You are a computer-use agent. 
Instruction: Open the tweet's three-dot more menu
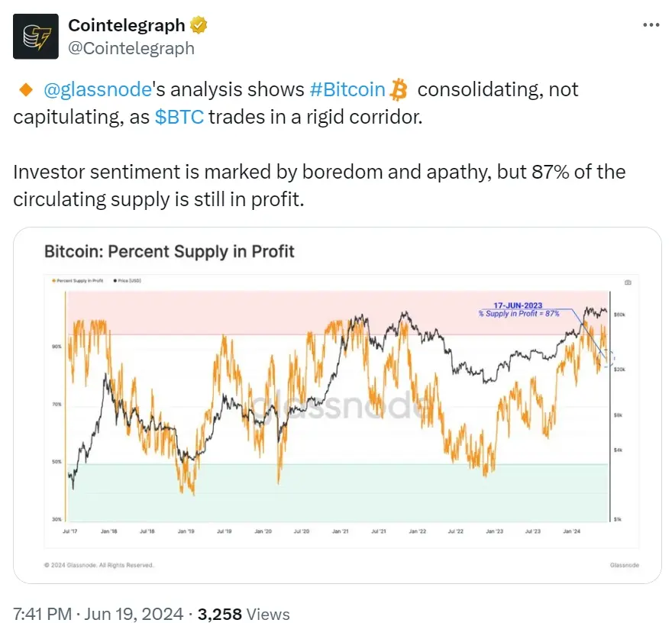pos(650,25)
